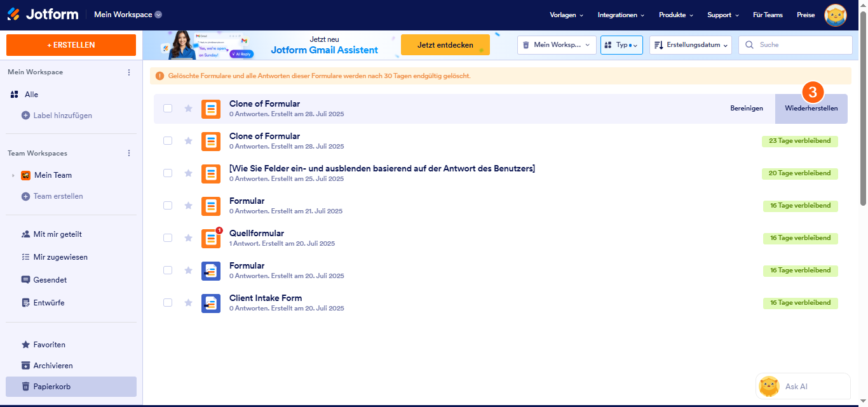Open the Ask AI assistant
This screenshot has height=407, width=868.
click(803, 386)
